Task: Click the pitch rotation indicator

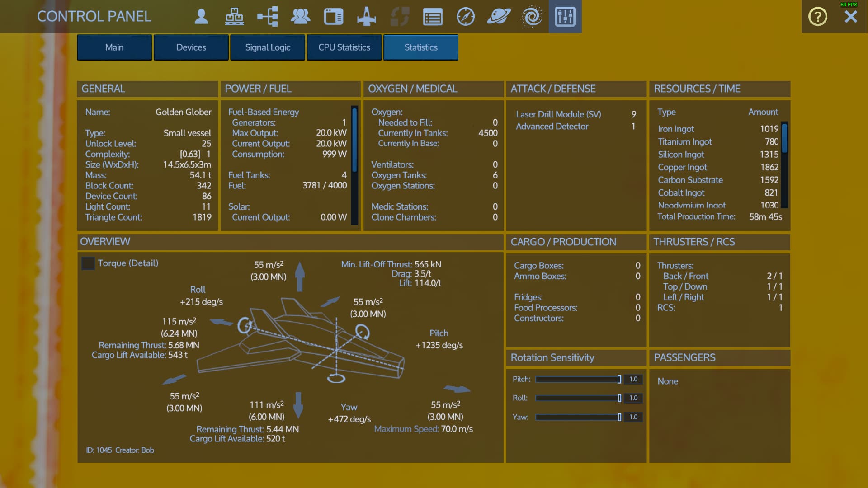Action: click(x=362, y=333)
